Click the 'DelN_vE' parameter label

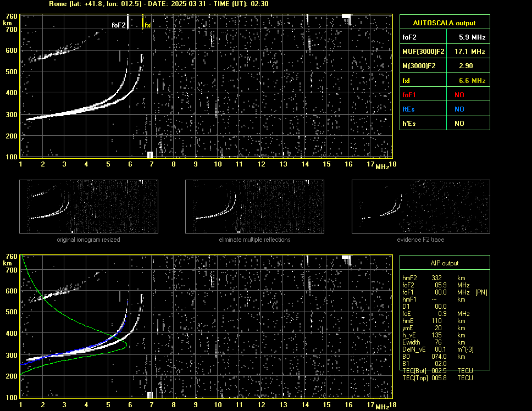point(414,349)
